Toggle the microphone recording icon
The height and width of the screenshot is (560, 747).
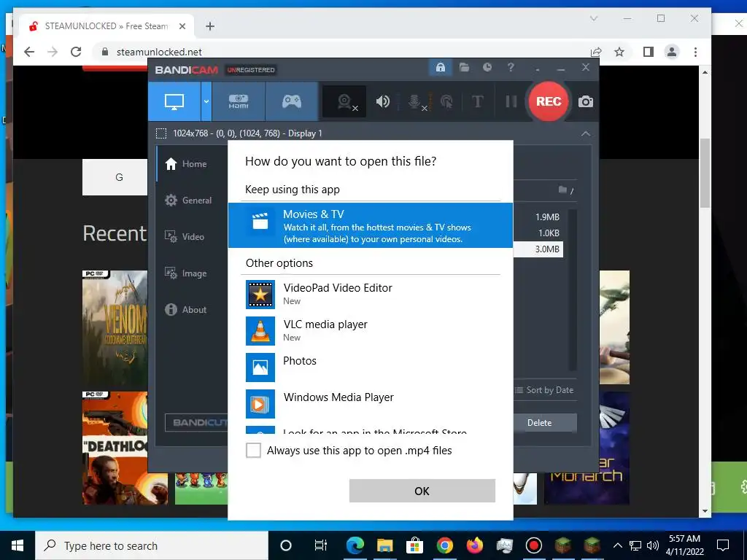click(x=415, y=101)
